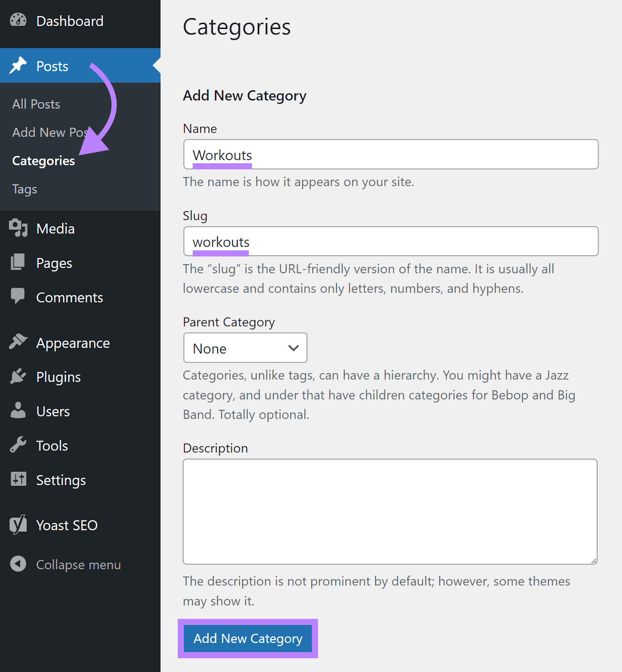Click the Categories page heading
This screenshot has height=672, width=622.
[237, 27]
